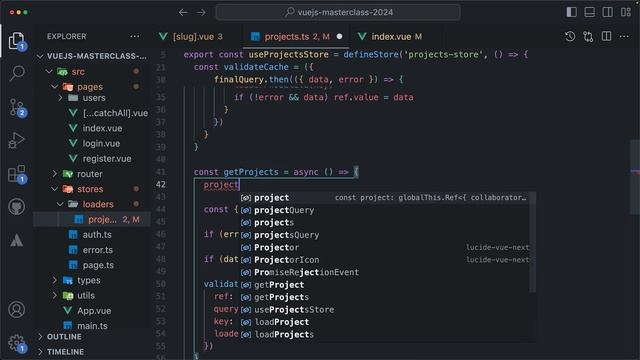Expand the users folder
Screen dimensions: 640x360
[60, 98]
